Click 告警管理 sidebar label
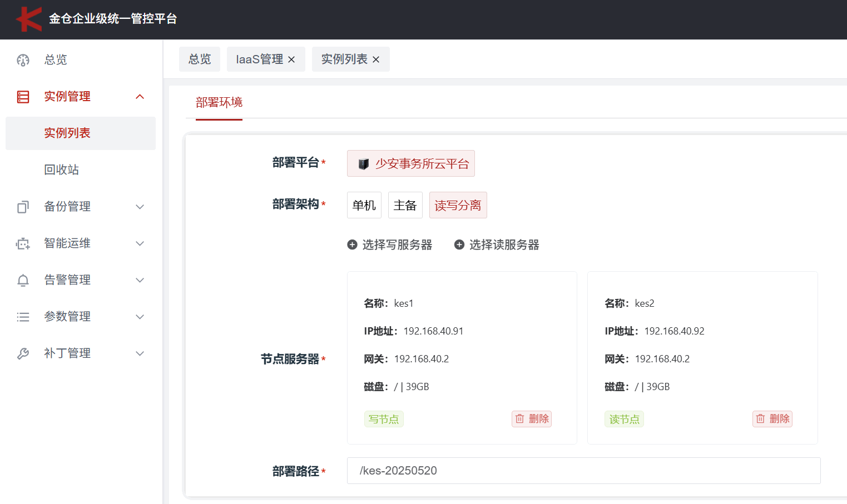 [x=67, y=280]
